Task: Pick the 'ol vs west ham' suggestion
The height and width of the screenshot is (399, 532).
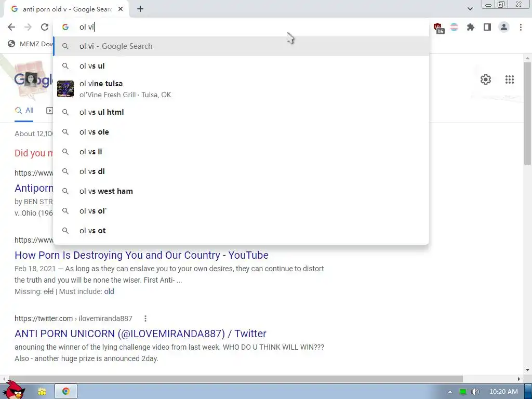Action: click(x=241, y=191)
